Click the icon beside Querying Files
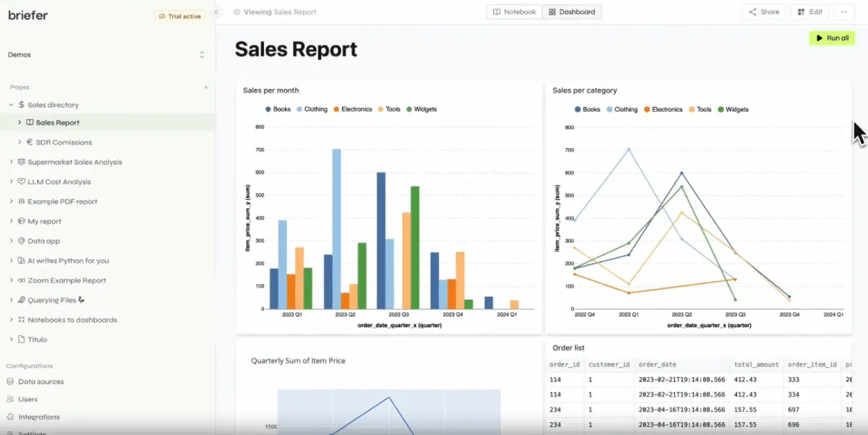Screen dimensions: 868x435 [22, 300]
